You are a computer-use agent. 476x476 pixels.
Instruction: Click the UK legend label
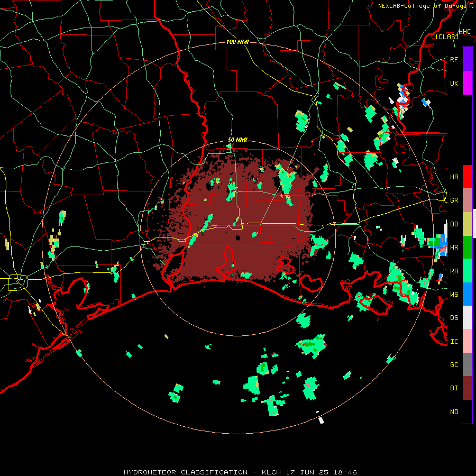[x=454, y=83]
